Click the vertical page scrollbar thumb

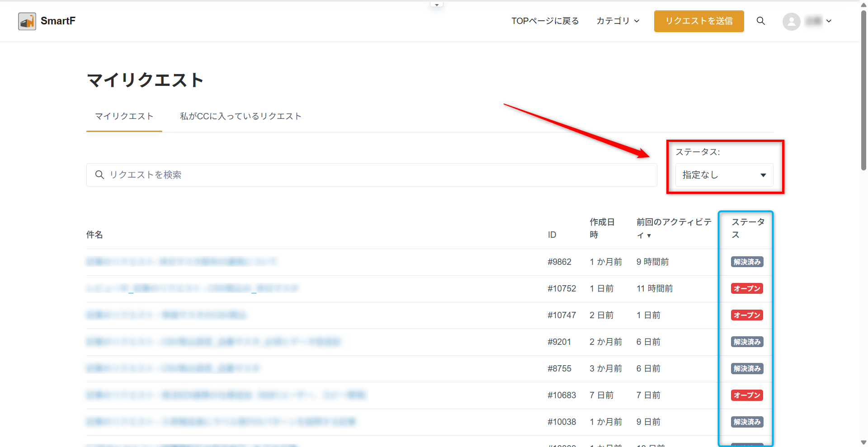click(863, 90)
